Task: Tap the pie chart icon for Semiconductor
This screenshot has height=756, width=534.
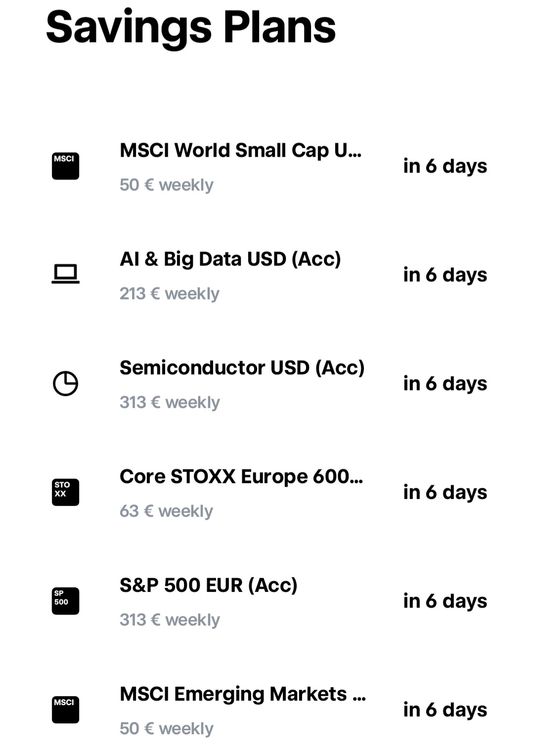Action: (x=65, y=384)
